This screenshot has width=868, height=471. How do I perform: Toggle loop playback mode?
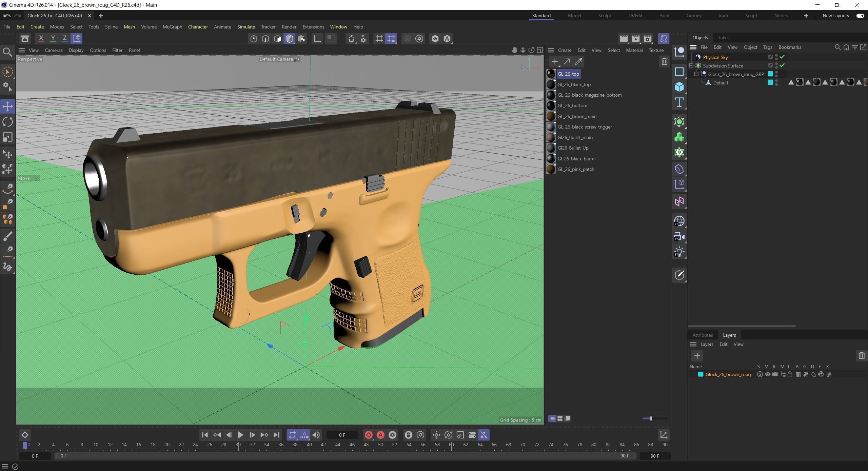point(292,435)
